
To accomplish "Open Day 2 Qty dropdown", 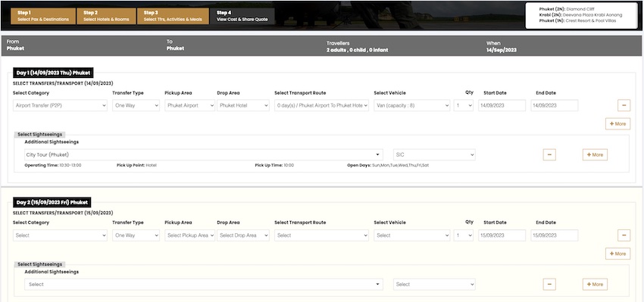I will tap(463, 235).
